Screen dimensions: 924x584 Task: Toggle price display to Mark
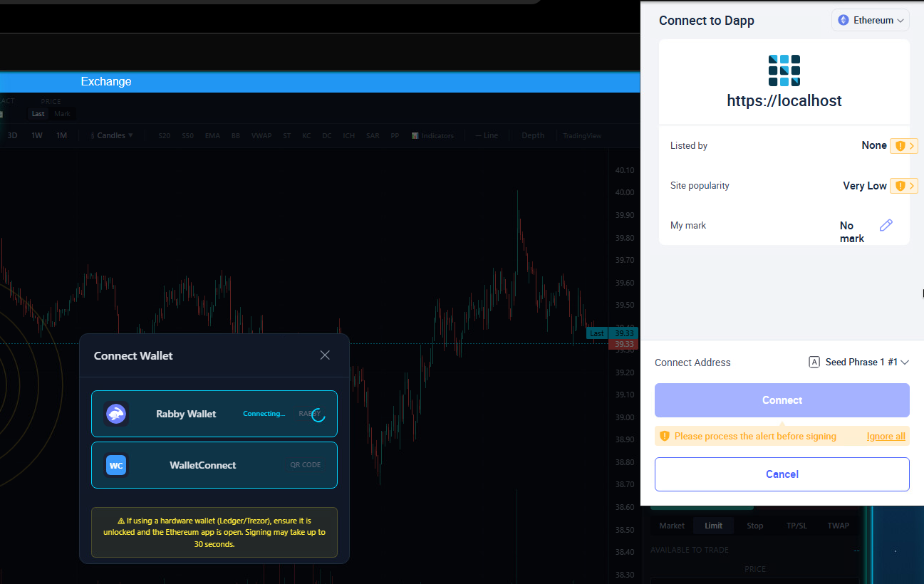click(x=62, y=114)
